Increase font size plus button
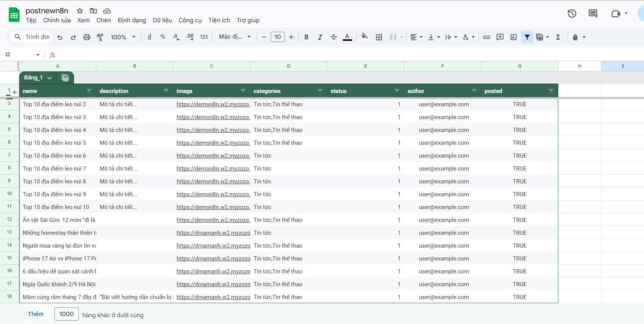The width and height of the screenshot is (644, 324). 291,37
